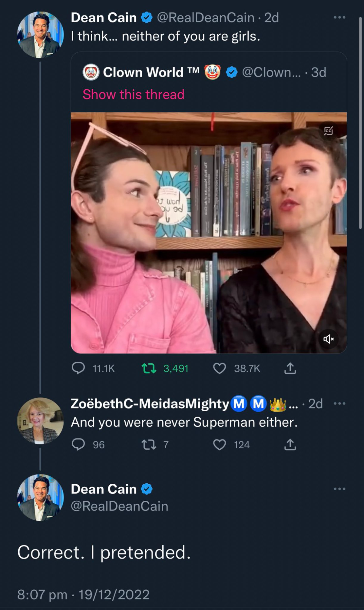364x610 pixels.
Task: Toggle closed captions on the video
Action: click(x=328, y=131)
